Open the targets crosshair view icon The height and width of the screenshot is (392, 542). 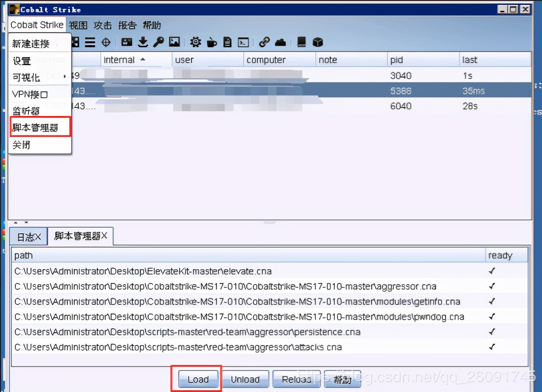tap(106, 42)
